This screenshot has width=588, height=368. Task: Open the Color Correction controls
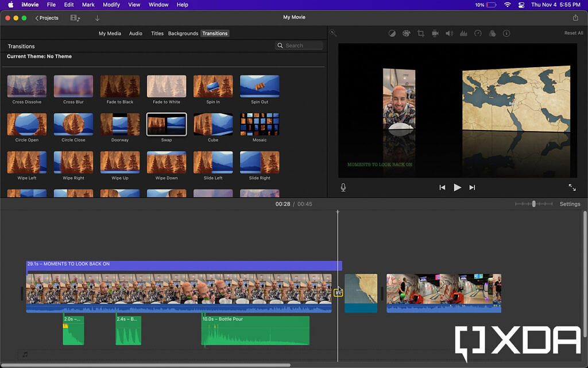(406, 33)
